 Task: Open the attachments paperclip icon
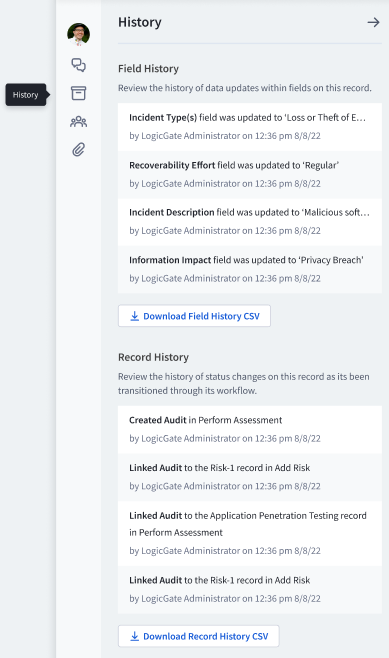click(x=78, y=149)
